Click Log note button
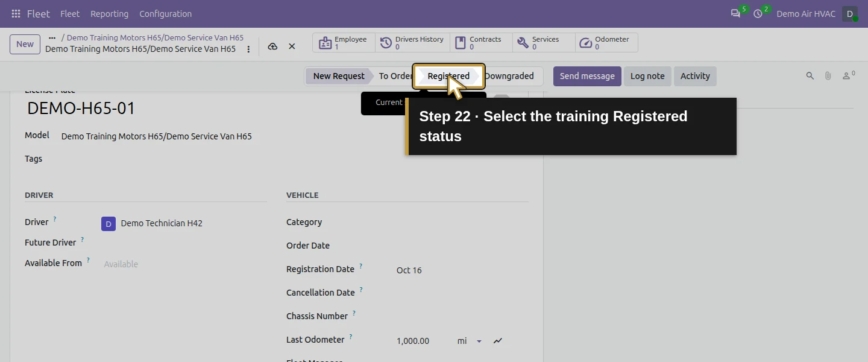Screen dimensions: 868x362 [647, 76]
